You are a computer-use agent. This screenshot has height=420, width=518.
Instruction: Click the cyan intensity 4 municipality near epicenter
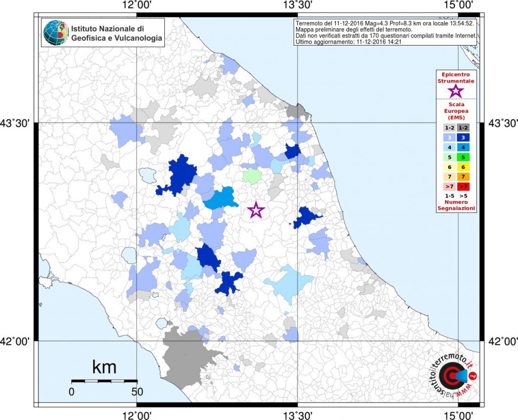tap(221, 198)
